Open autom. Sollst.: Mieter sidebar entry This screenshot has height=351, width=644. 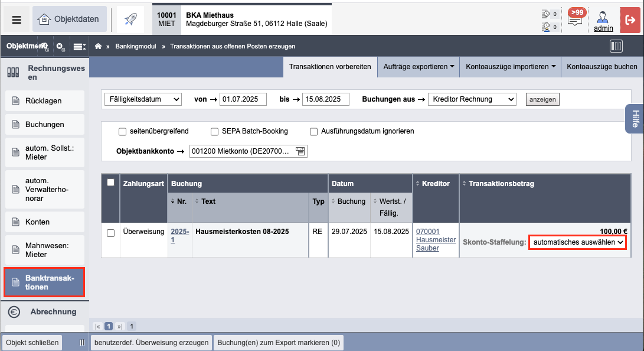[45, 152]
